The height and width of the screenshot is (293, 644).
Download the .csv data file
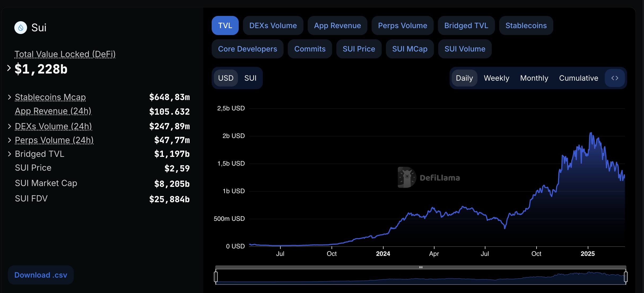[41, 275]
